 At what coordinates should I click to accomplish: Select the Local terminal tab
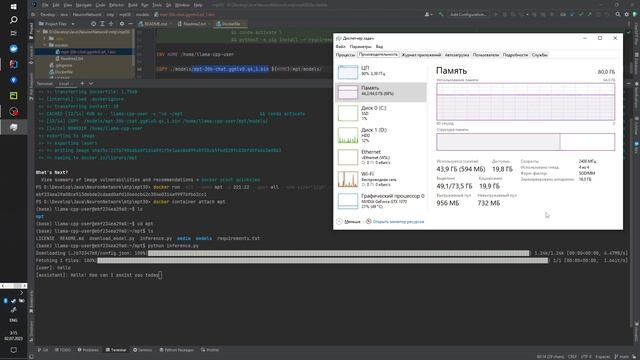tap(64, 83)
